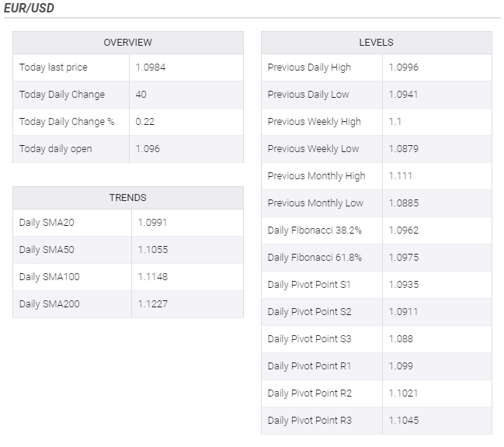Select the Daily Fibonacci 38.2% label
Image resolution: width=504 pixels, height=447 pixels.
315,230
